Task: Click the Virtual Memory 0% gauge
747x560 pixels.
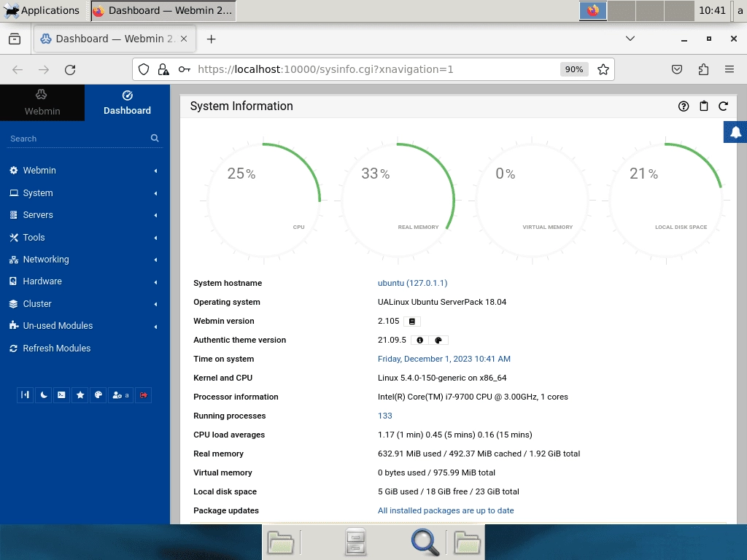Action: [x=532, y=201]
